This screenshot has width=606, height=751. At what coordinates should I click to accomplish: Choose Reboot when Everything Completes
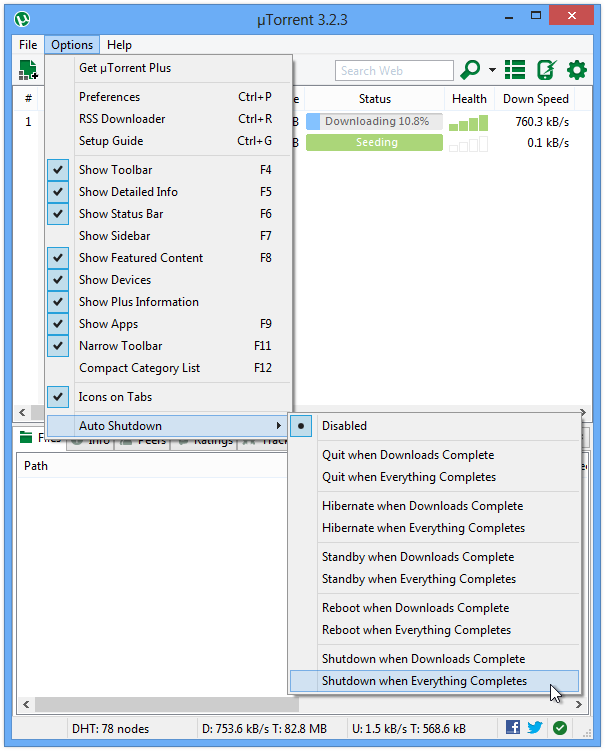434,630
